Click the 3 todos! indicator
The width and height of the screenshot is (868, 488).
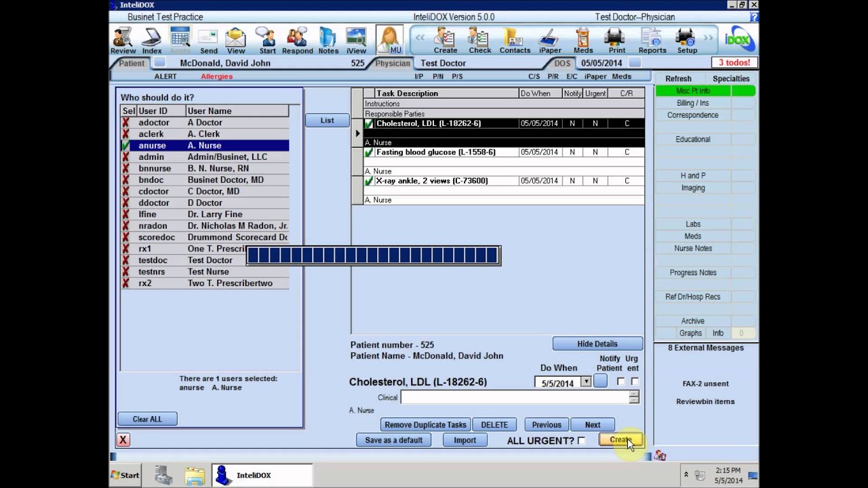coord(734,62)
